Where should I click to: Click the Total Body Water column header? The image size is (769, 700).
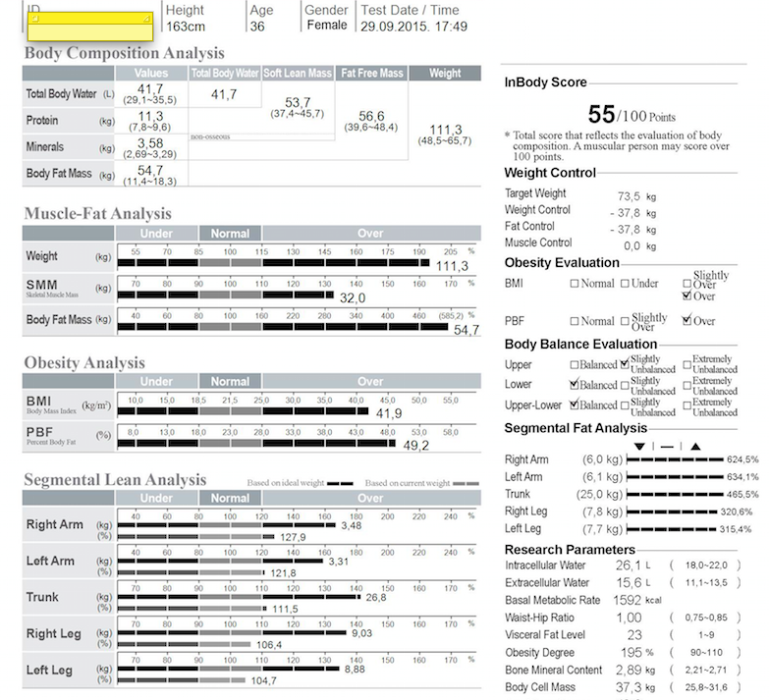coord(225,73)
